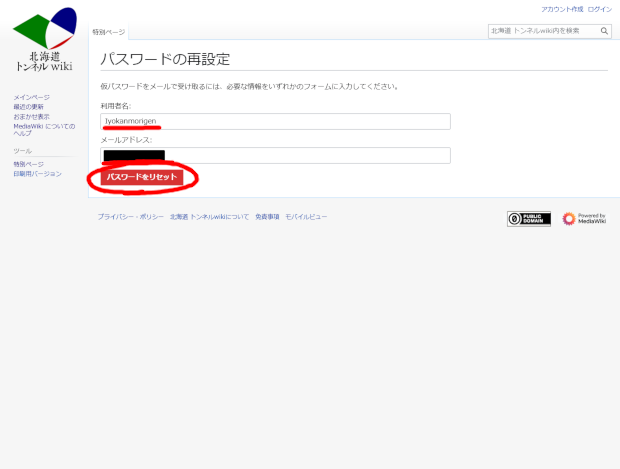
Task: Click おまかせ表示 random page link
Action: coord(31,116)
